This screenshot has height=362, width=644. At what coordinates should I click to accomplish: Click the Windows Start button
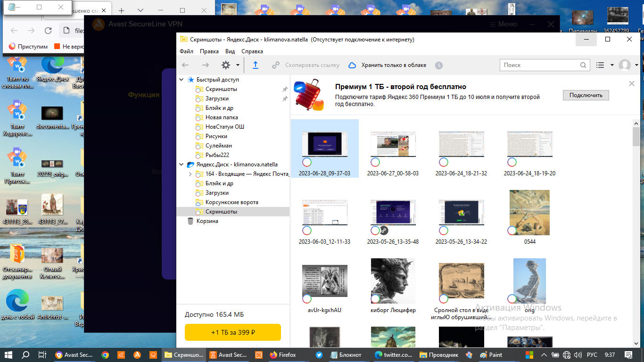(x=8, y=355)
